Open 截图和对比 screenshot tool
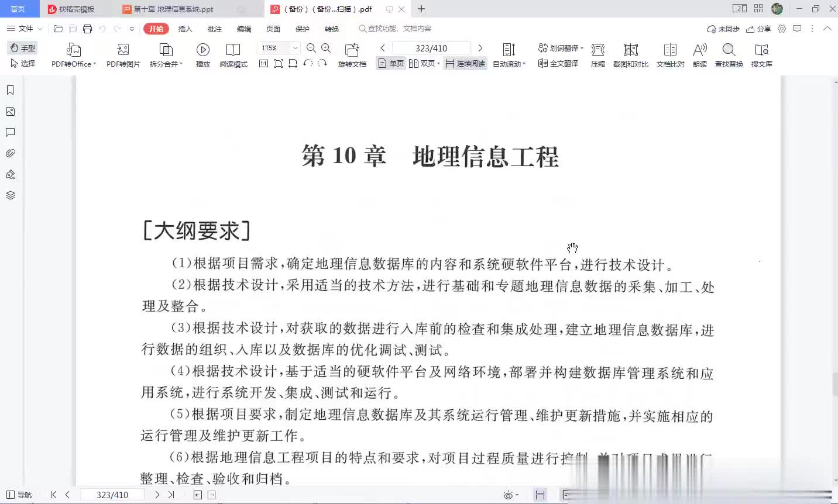 point(630,50)
